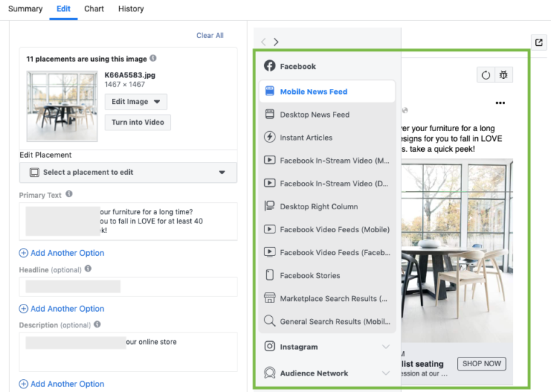
Task: Choose the Instant Articles placement
Action: [327, 137]
